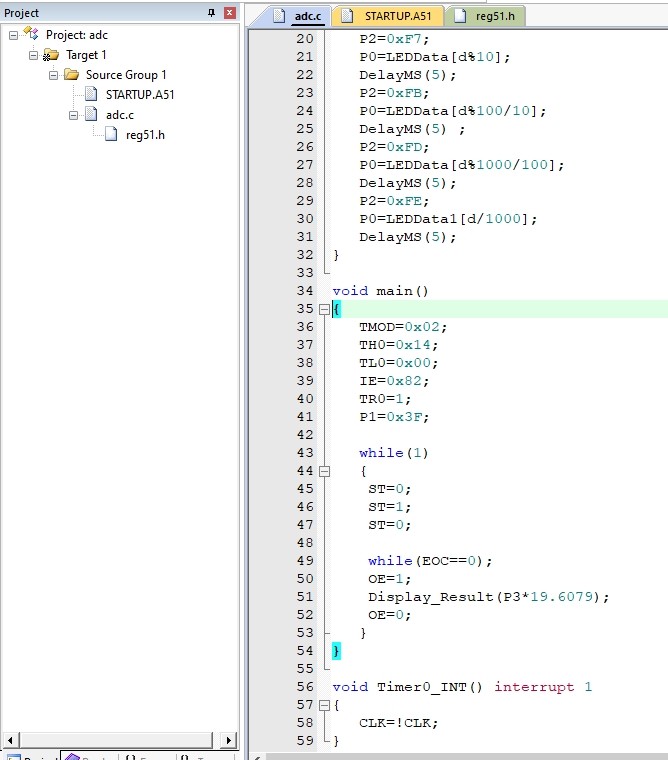
Task: Click the right arrow of the Project panel scrollbar
Action: click(228, 740)
